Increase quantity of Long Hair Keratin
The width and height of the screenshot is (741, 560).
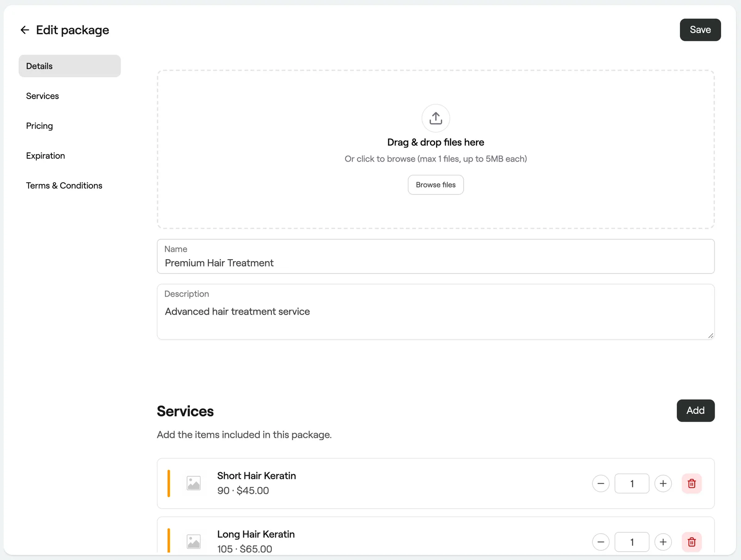coord(663,542)
